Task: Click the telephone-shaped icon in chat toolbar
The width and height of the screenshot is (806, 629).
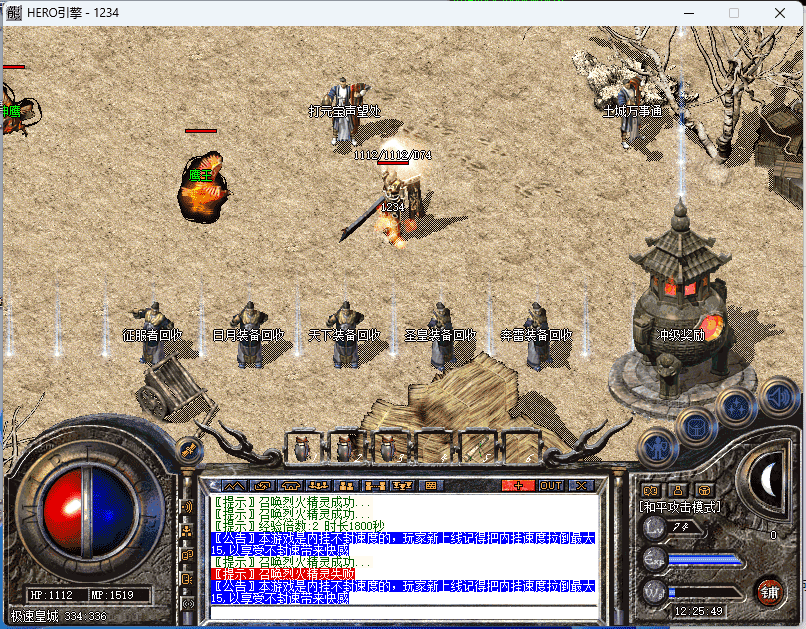Action: click(x=290, y=486)
